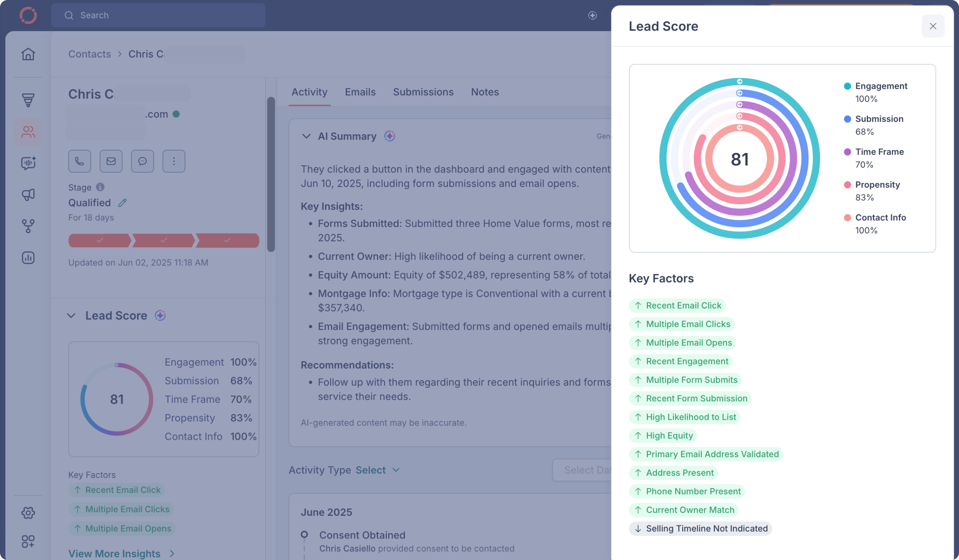Click the Recent Email Click factor in the panel
This screenshot has width=959, height=560.
[x=677, y=306]
